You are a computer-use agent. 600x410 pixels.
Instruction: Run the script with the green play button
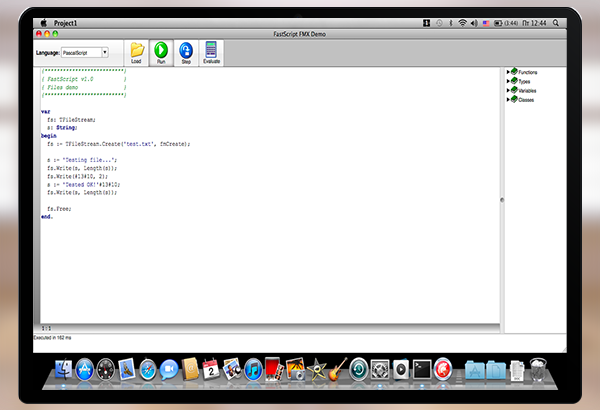(x=161, y=51)
